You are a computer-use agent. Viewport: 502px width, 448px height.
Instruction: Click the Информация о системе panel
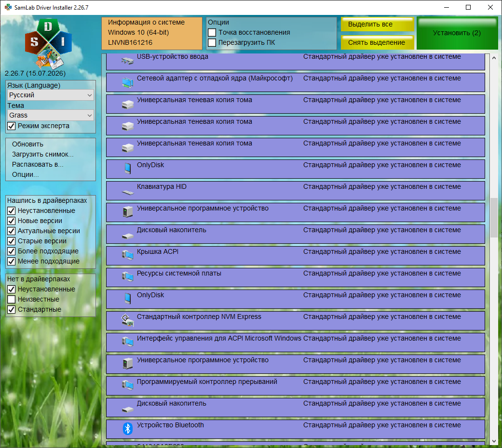point(152,33)
